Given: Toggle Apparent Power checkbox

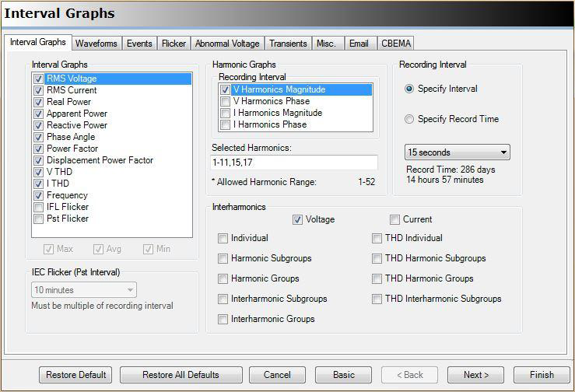Looking at the screenshot, I should click(x=38, y=114).
